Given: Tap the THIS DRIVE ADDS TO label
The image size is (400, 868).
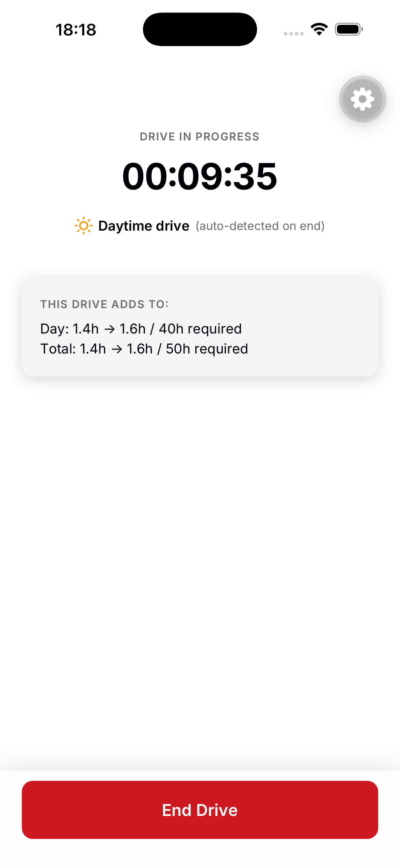Looking at the screenshot, I should pos(105,304).
